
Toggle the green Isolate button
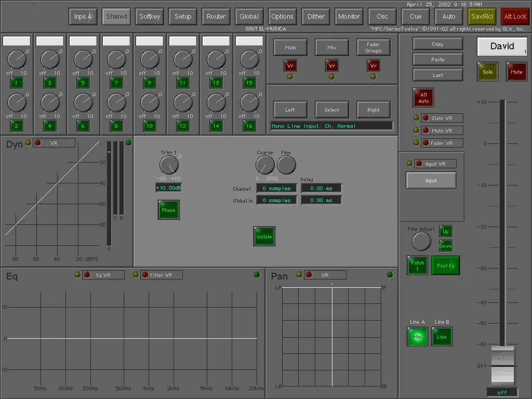click(x=264, y=236)
